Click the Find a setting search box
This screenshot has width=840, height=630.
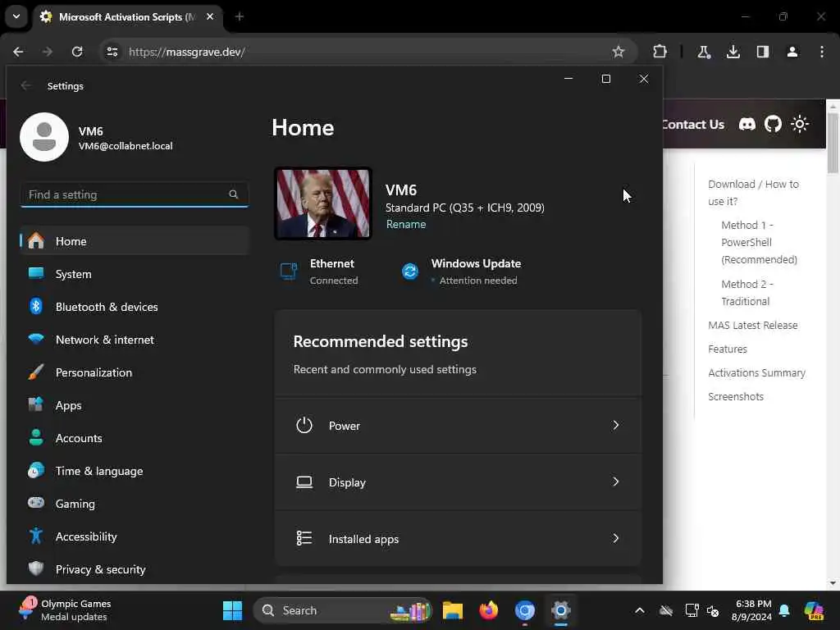pyautogui.click(x=135, y=194)
